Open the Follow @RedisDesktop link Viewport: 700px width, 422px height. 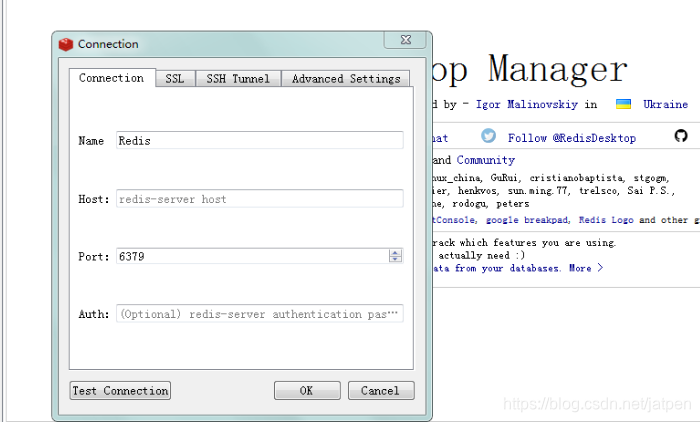tap(572, 138)
